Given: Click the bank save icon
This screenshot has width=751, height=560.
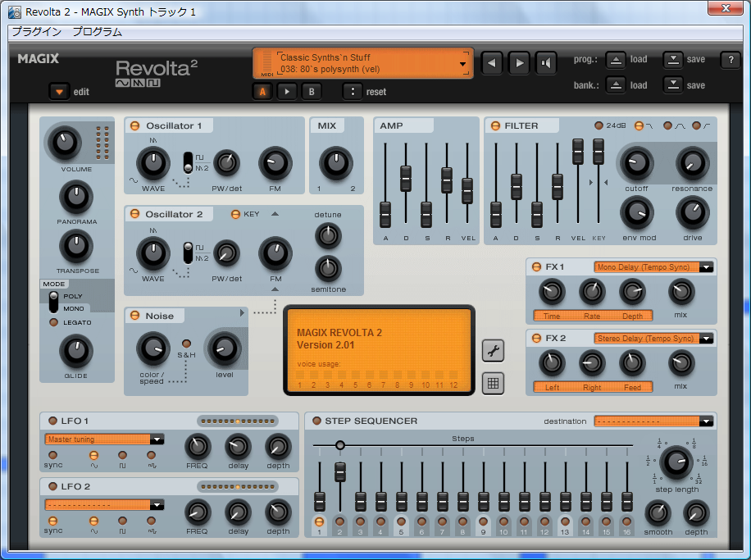Looking at the screenshot, I should point(673,85).
